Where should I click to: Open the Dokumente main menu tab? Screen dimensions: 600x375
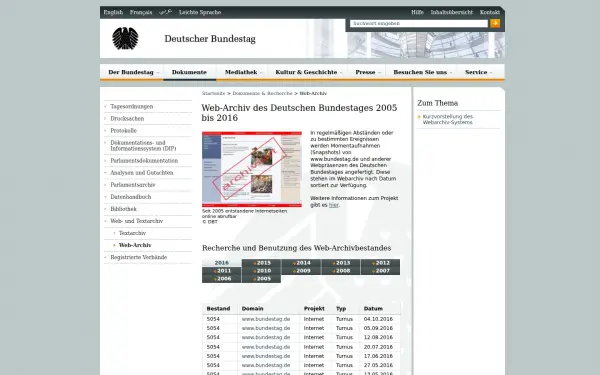point(189,72)
